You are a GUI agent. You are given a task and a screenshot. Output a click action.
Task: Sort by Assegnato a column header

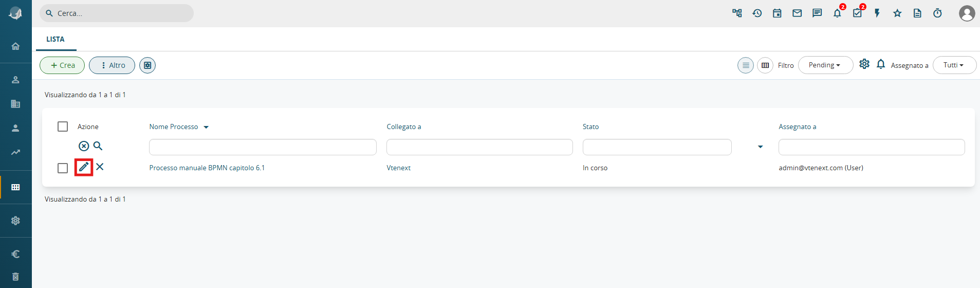pos(797,127)
